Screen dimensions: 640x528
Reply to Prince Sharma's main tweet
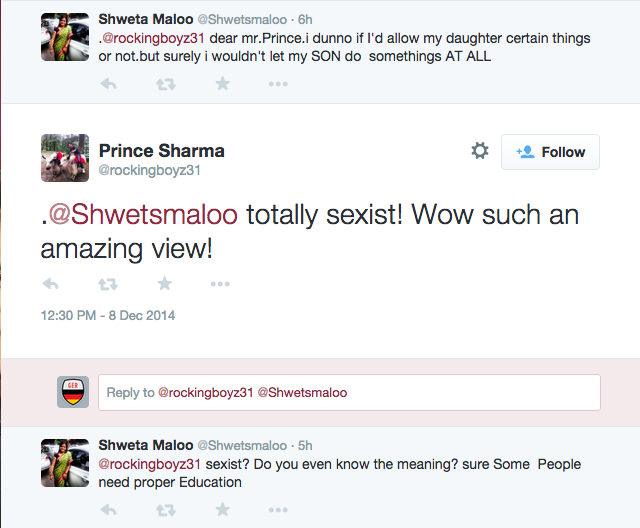(x=50, y=284)
